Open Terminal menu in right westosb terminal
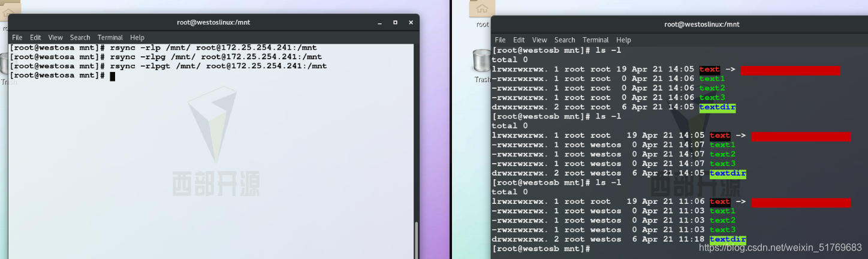The image size is (868, 259). point(596,40)
